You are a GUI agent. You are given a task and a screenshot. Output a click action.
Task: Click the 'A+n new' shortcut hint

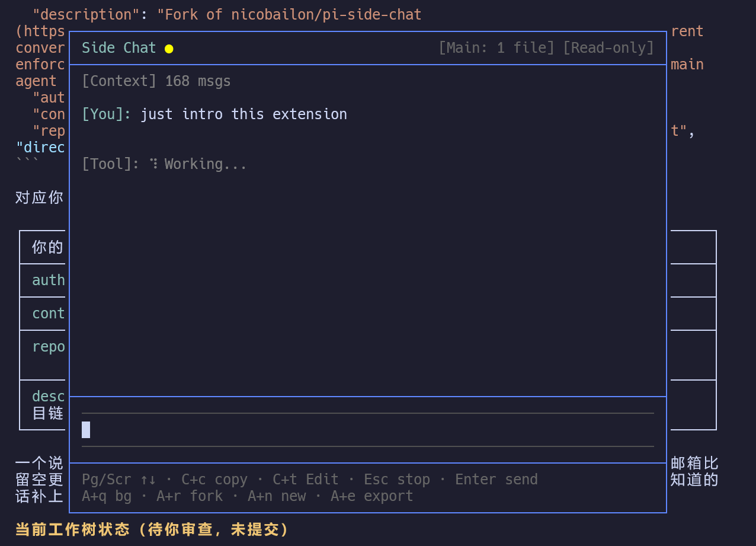[277, 496]
